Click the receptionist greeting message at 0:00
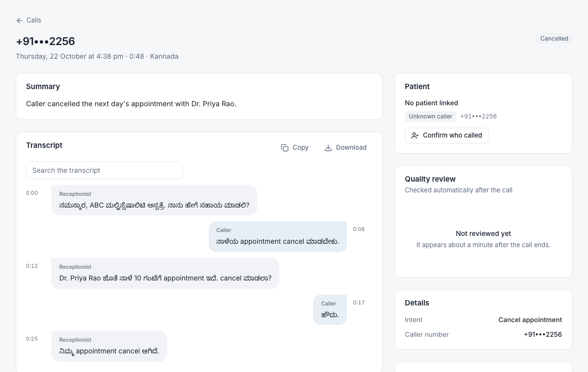Screen dimensions: 588x372 [x=154, y=200]
